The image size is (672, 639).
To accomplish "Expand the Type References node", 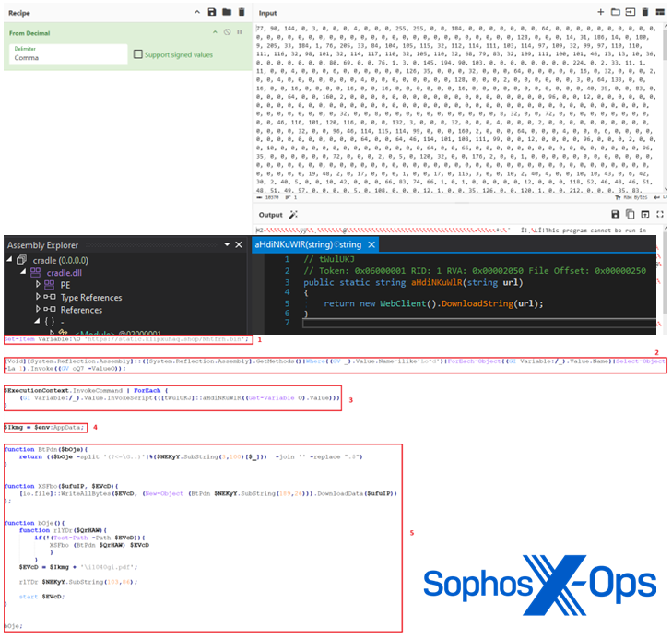I will tap(38, 297).
